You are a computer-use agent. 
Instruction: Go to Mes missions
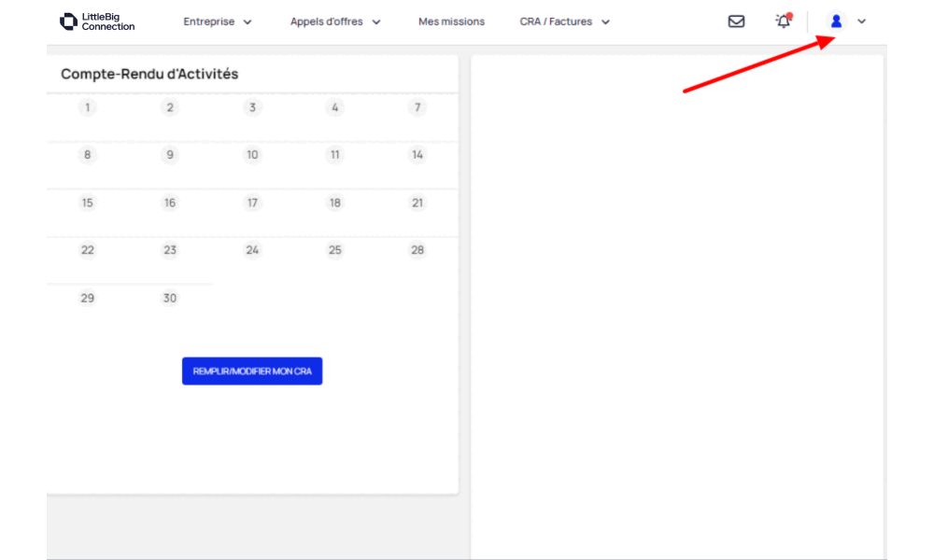coord(451,21)
